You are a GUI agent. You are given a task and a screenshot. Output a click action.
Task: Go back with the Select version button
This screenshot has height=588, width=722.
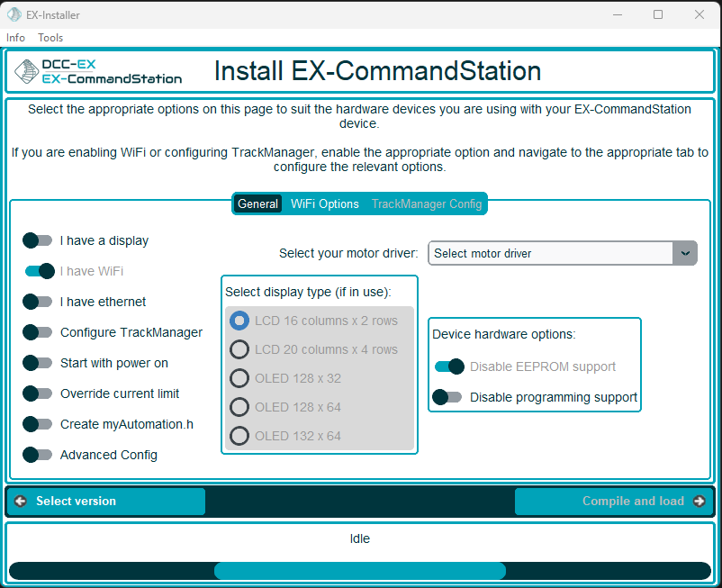[105, 501]
